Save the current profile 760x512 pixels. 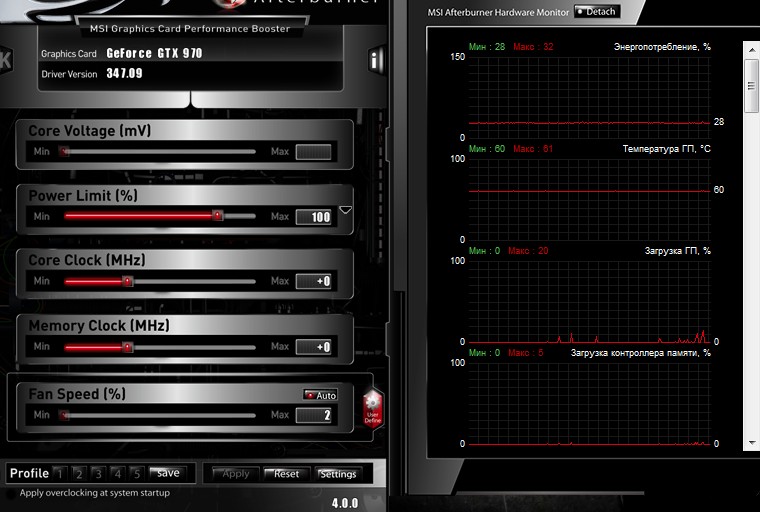point(167,473)
